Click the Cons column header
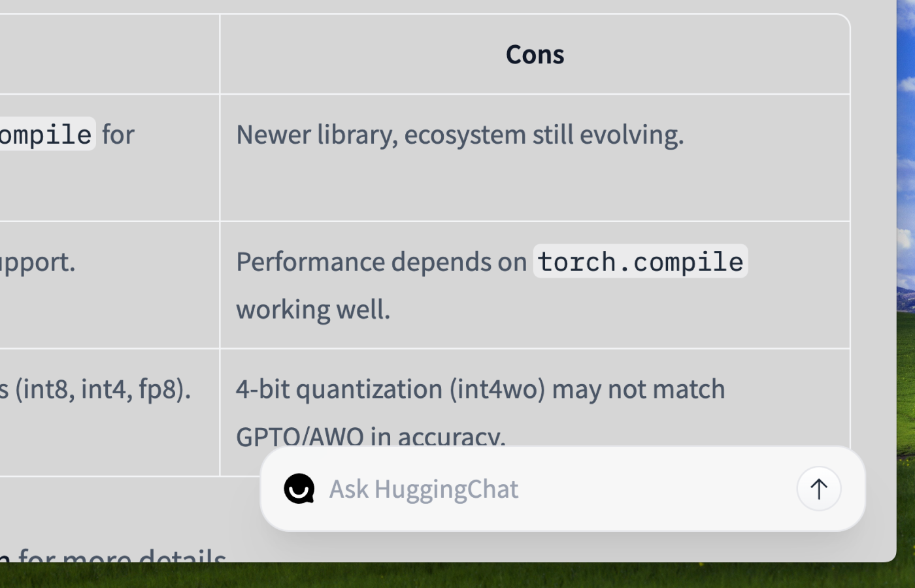Viewport: 915px width, 588px height. click(x=535, y=54)
